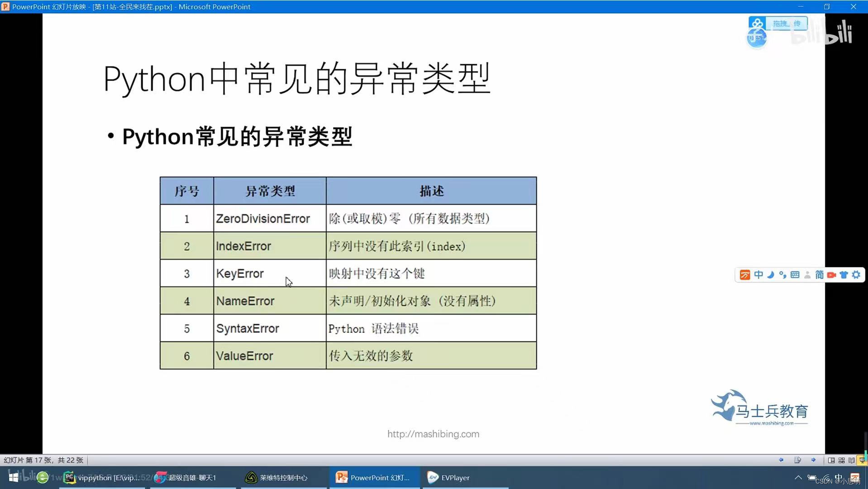868x489 pixels.
Task: Click the battery power tray icon
Action: [812, 478]
